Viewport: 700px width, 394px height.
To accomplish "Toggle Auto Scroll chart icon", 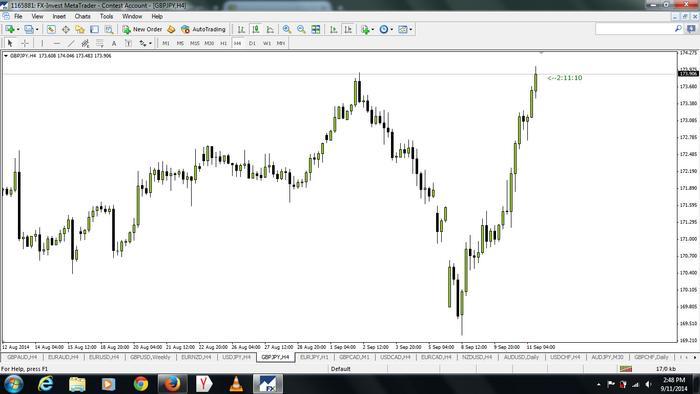I will pyautogui.click(x=333, y=29).
